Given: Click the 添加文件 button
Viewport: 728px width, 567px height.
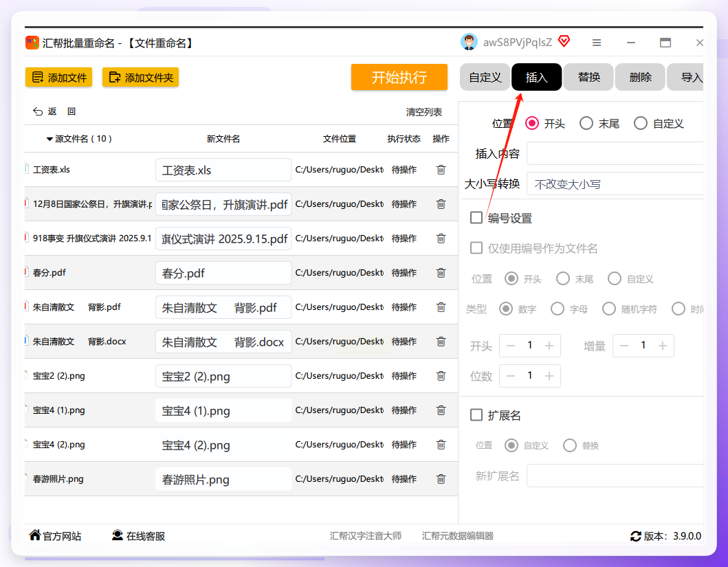Looking at the screenshot, I should tap(58, 78).
